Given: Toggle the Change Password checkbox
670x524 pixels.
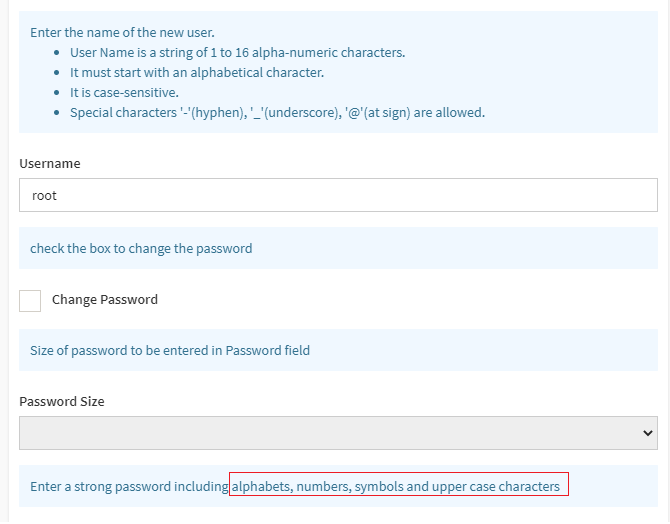Looking at the screenshot, I should pos(30,300).
